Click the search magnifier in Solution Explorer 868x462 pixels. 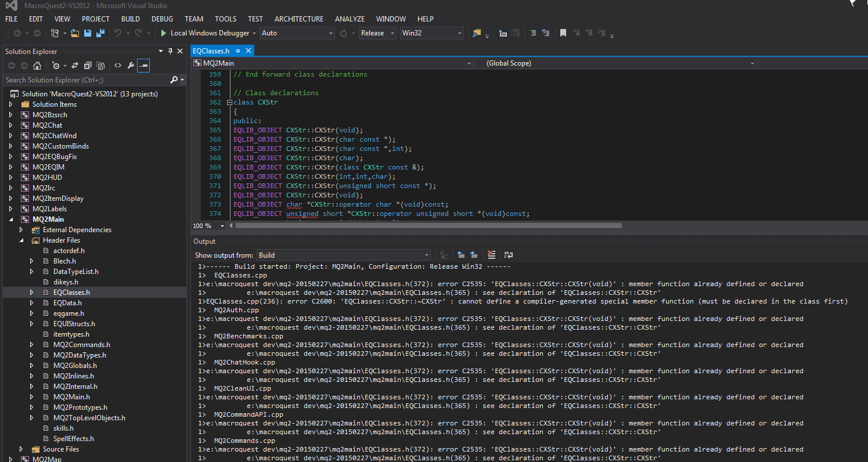(x=174, y=80)
